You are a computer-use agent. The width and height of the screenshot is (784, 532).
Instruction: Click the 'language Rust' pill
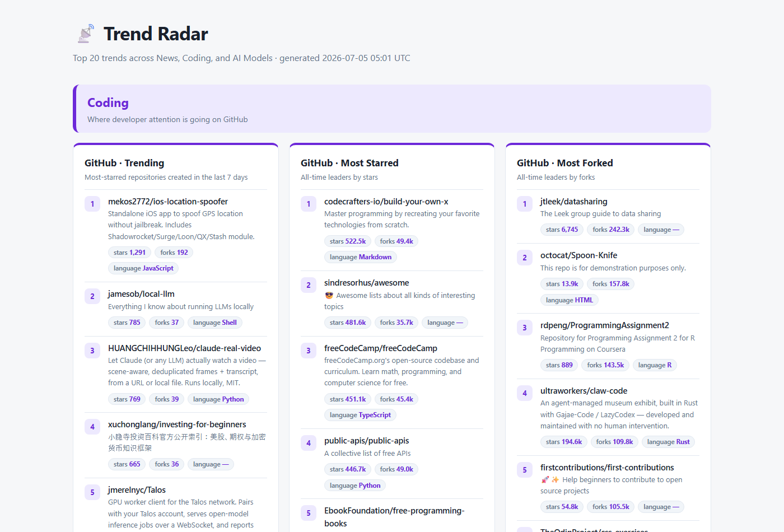(669, 442)
